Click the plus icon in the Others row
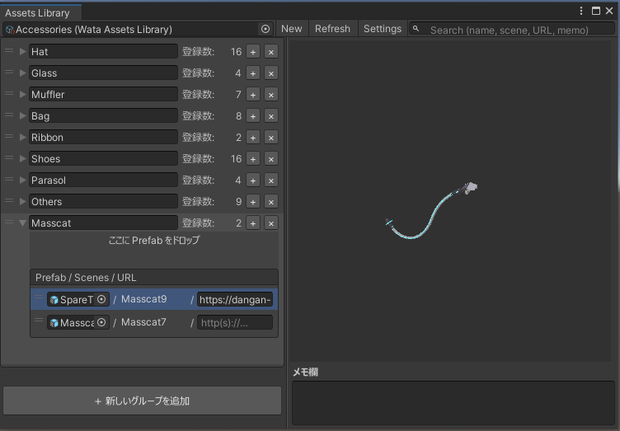Viewport: 620px width, 431px height. click(253, 202)
